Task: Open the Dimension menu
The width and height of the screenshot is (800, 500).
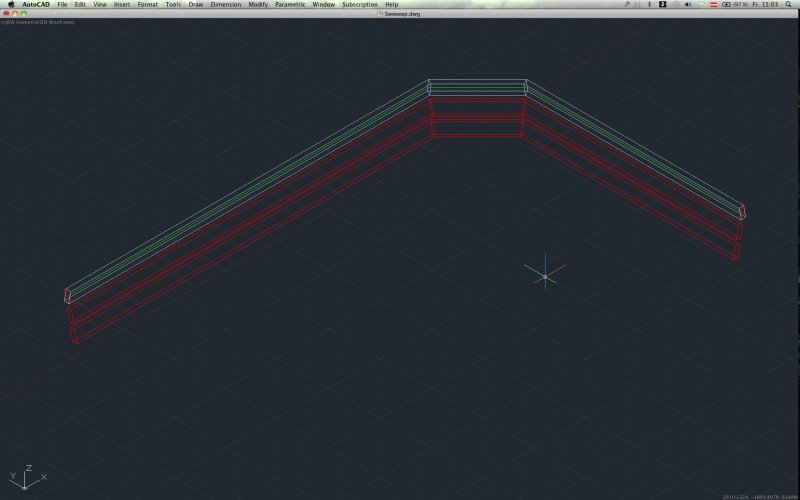Action: click(x=226, y=4)
